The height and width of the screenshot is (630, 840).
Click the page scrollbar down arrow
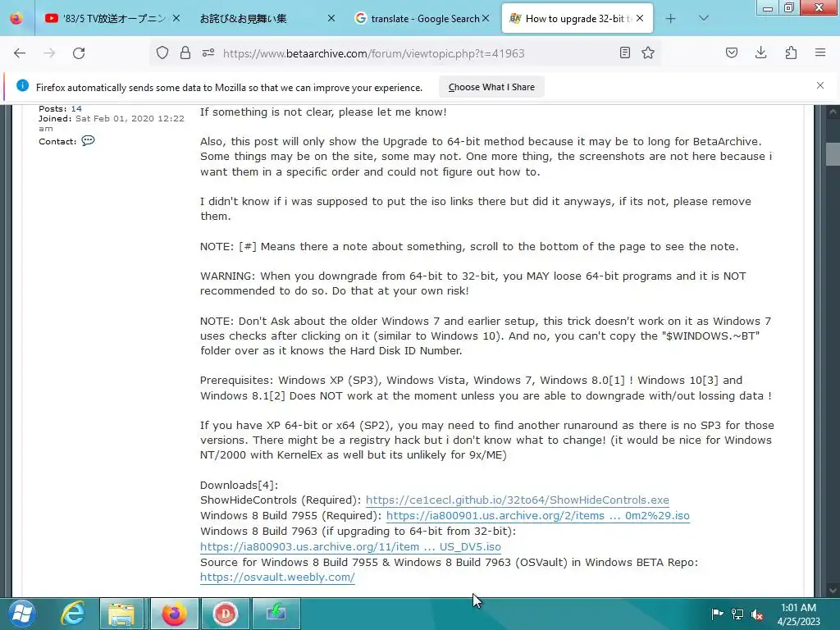[x=833, y=590]
